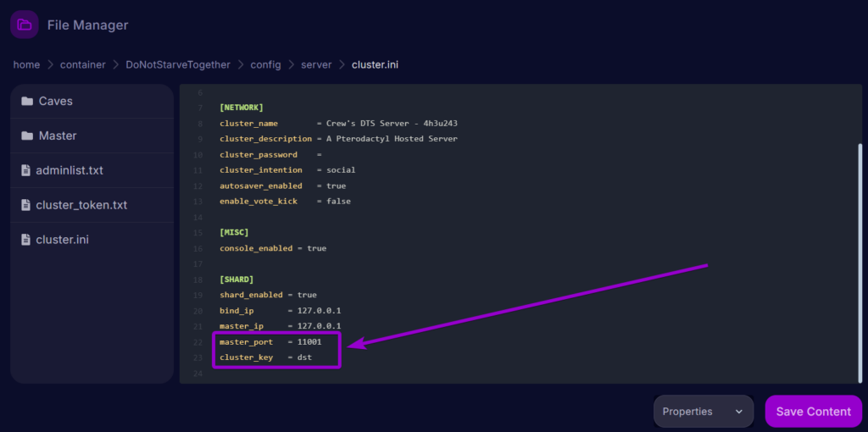Click the adminlist.txt file icon

26,170
